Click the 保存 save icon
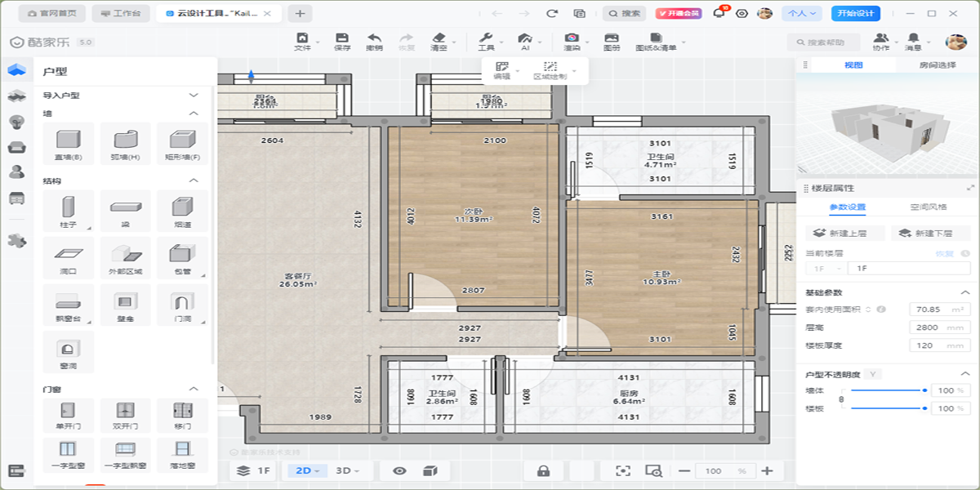Viewport: 980px width, 490px height. tap(342, 42)
